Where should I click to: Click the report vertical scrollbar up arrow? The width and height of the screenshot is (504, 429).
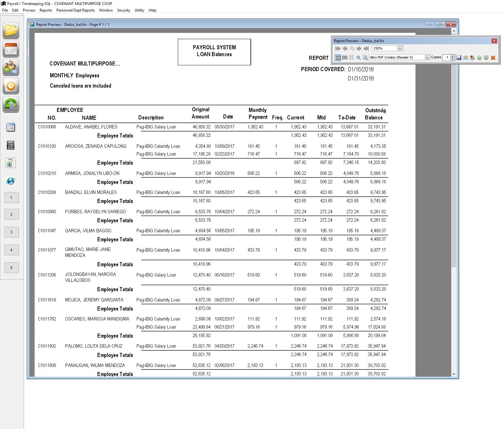click(454, 31)
